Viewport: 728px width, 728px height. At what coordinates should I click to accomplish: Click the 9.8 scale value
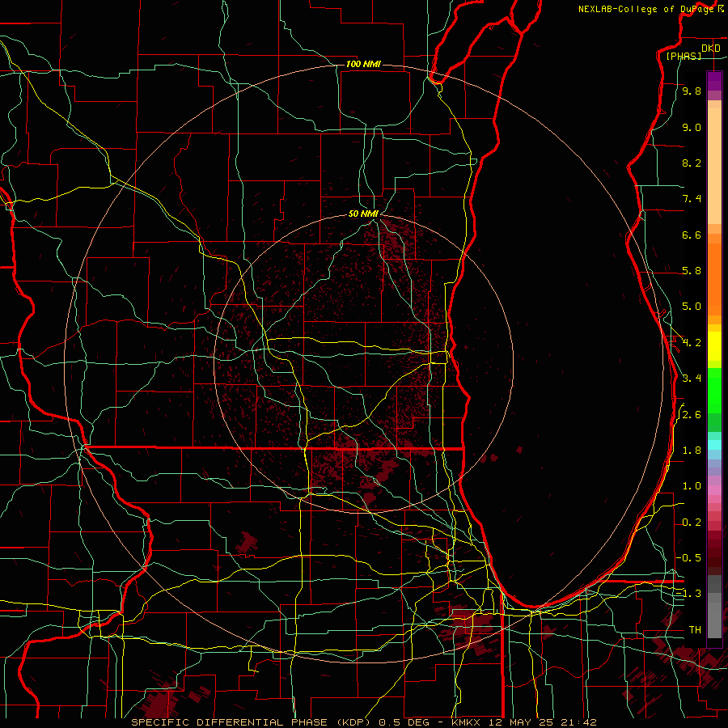coord(692,91)
